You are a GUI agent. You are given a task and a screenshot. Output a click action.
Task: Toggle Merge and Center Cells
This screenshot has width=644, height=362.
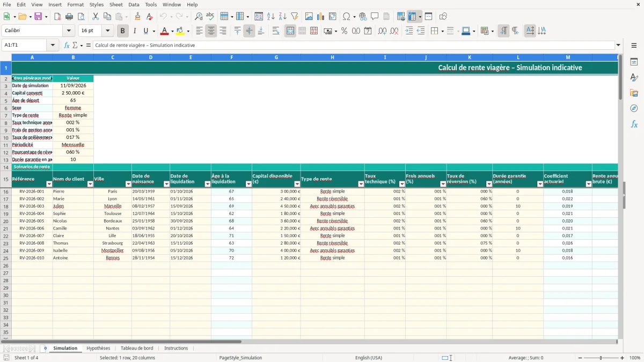(x=290, y=31)
